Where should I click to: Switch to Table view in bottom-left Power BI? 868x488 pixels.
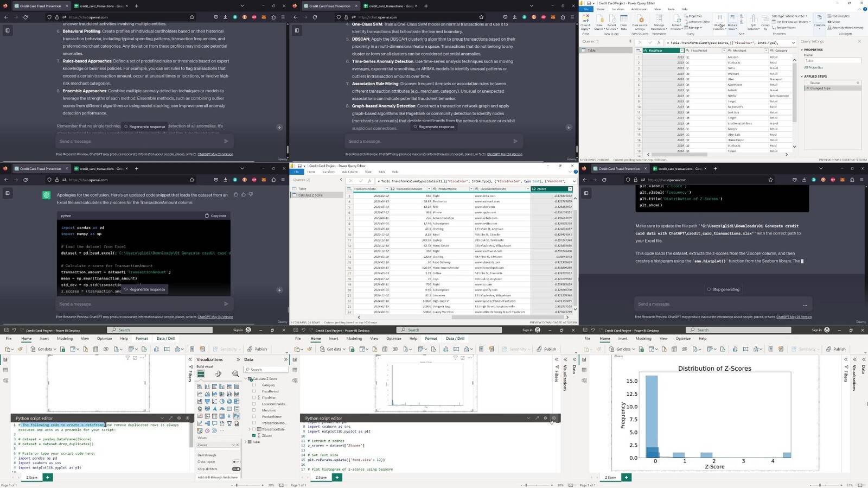(x=5, y=370)
